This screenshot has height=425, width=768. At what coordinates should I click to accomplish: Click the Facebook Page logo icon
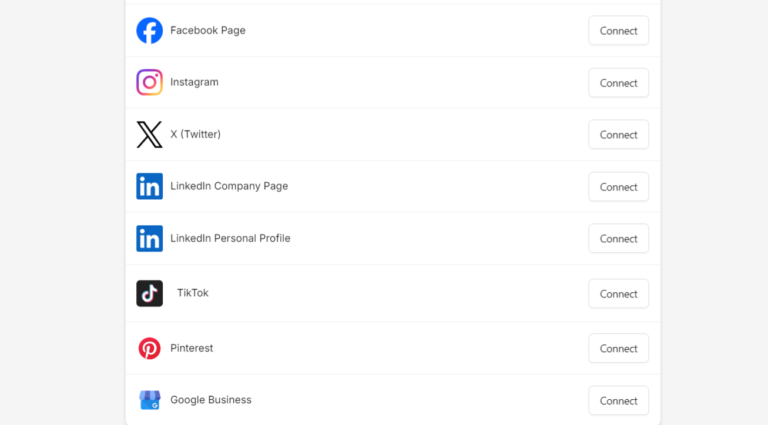click(x=149, y=31)
